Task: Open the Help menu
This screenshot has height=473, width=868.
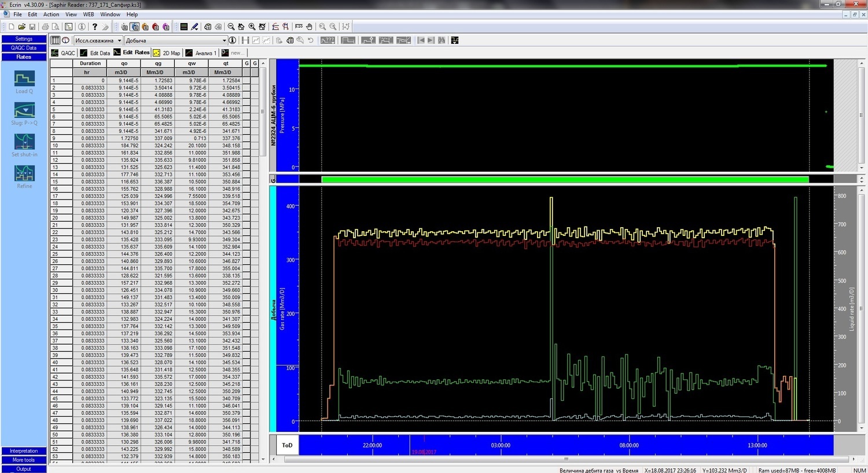Action: 132,14
